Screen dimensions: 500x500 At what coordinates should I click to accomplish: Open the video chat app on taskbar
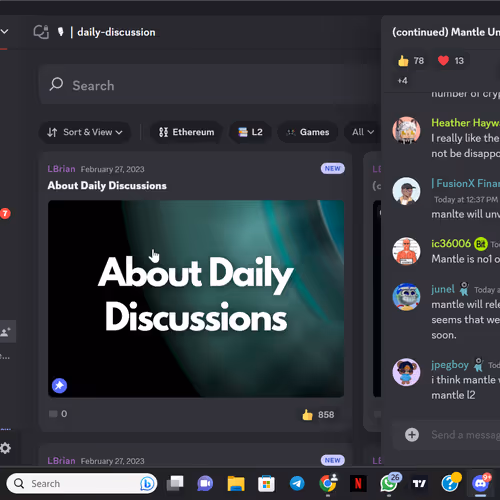pyautogui.click(x=205, y=483)
